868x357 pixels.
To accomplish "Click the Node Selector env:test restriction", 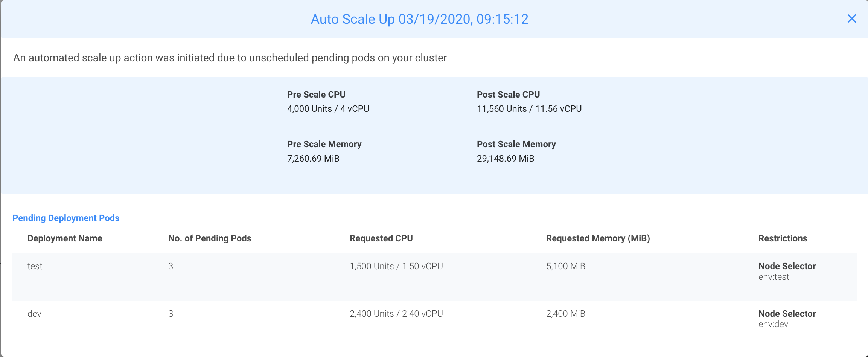I will [787, 271].
